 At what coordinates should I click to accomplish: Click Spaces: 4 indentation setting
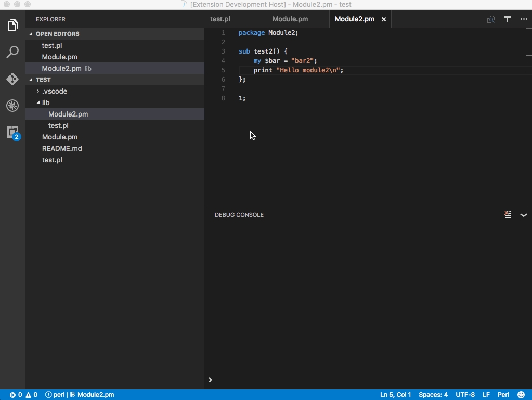[433, 395]
